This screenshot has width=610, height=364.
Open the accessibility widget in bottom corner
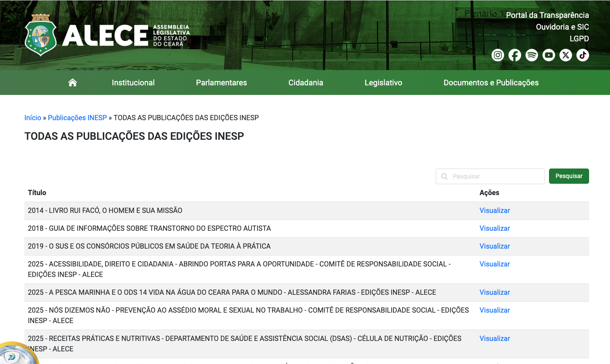pos(13,355)
